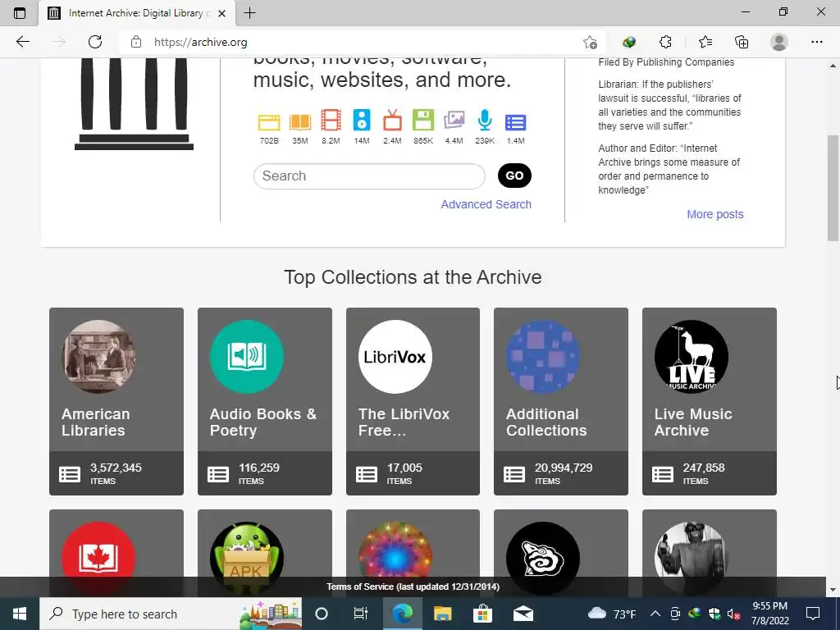Open the tab actions menu icon
840x630 pixels.
20,13
